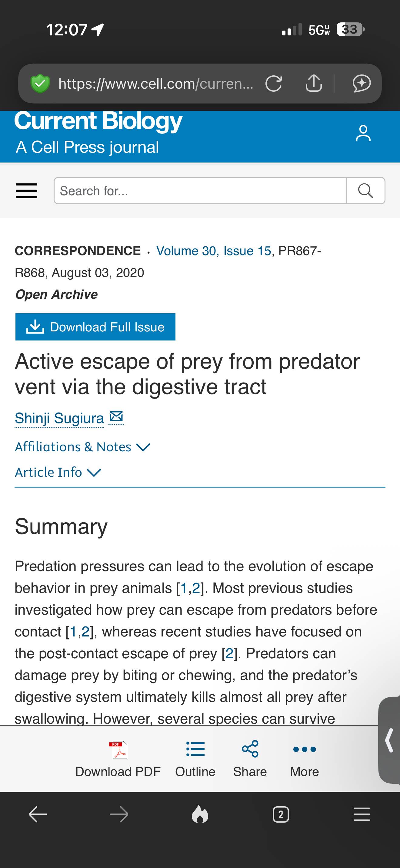
Task: Click author name Shinji Sugiura
Action: (59, 418)
